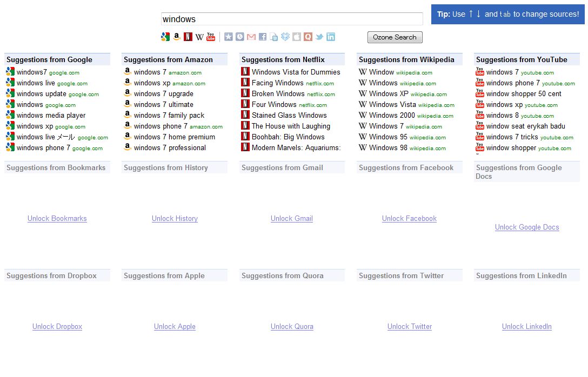Select the Bookmarks star source icon
The height and width of the screenshot is (377, 588).
pos(229,37)
